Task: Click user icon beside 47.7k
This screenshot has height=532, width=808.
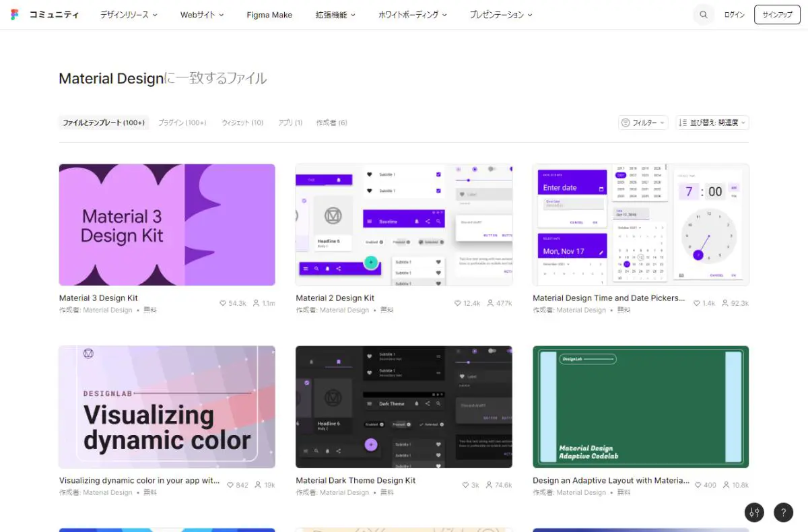Action: (490, 304)
